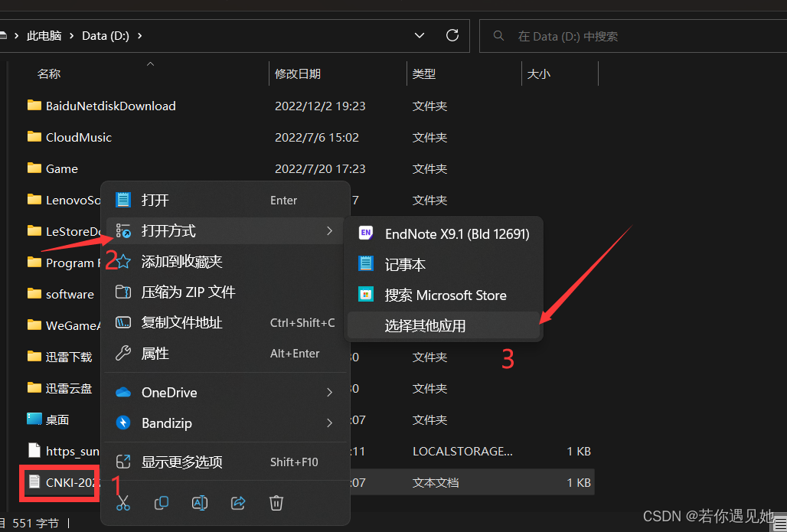Click the Cut icon in the context menu
The width and height of the screenshot is (787, 532).
pyautogui.click(x=123, y=503)
